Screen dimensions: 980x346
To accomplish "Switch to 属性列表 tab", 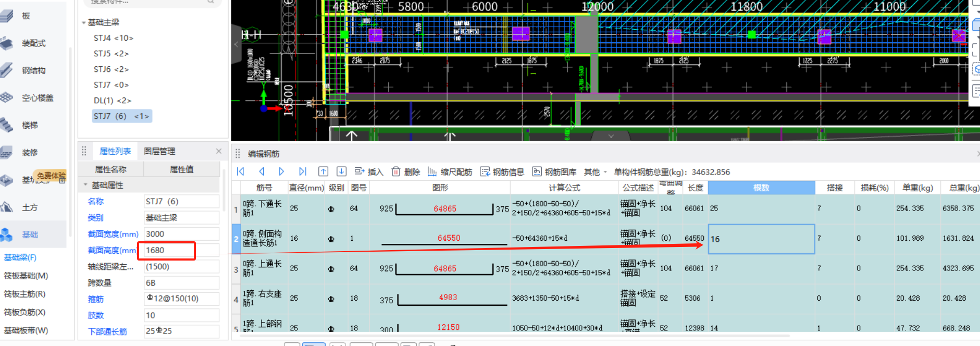I will pos(115,151).
